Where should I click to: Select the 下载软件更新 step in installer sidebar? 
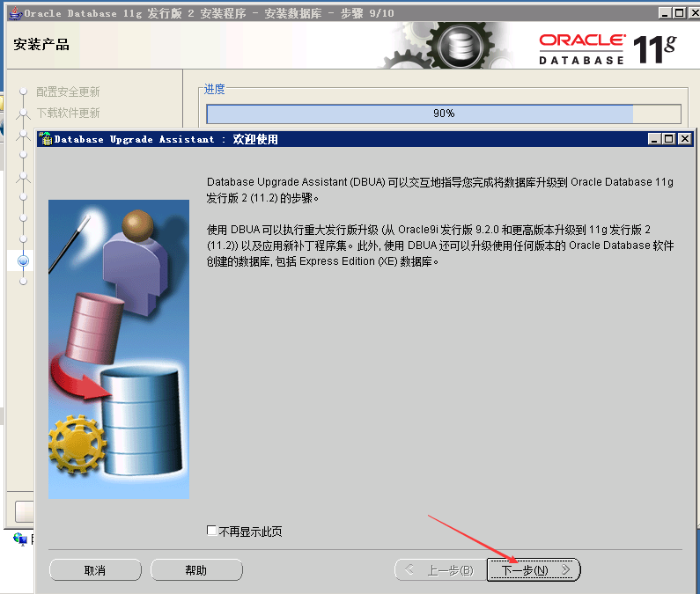click(x=68, y=113)
